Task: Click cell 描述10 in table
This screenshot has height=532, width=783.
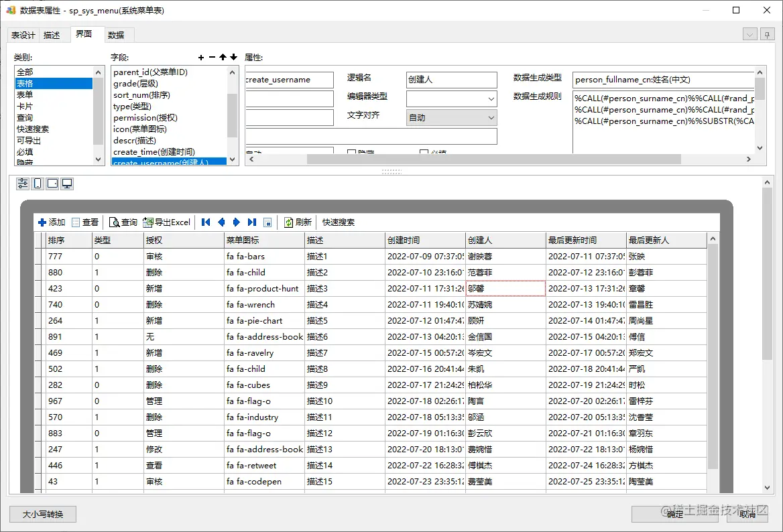Action: pos(345,401)
